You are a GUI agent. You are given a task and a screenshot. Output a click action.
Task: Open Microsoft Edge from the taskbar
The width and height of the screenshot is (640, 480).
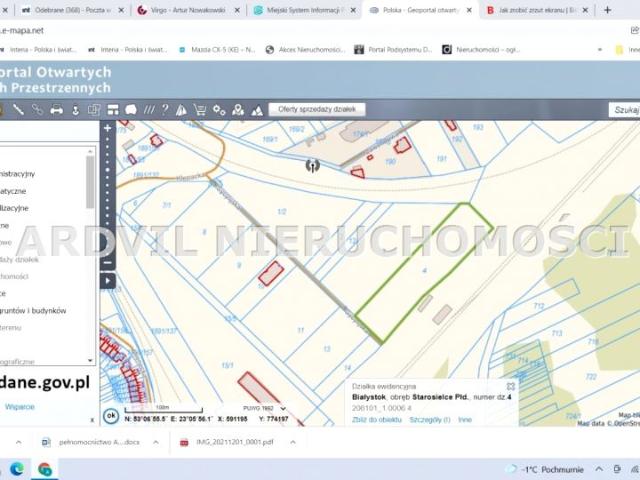[x=17, y=469]
